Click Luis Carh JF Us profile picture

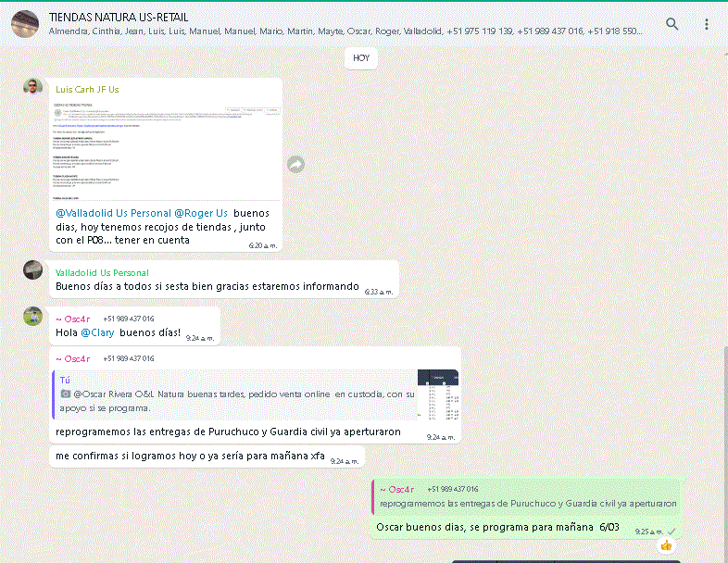point(33,87)
